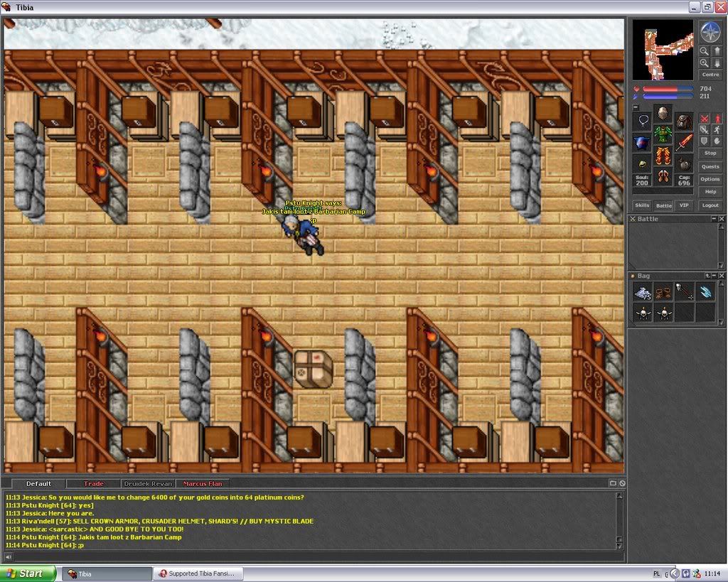The image size is (728, 582).
Task: Zoom in the minimap
Action: [x=705, y=63]
